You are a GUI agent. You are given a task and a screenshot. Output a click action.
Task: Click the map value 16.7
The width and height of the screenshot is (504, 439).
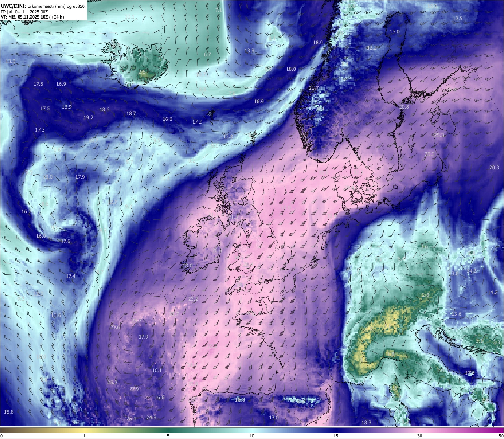tap(26, 212)
